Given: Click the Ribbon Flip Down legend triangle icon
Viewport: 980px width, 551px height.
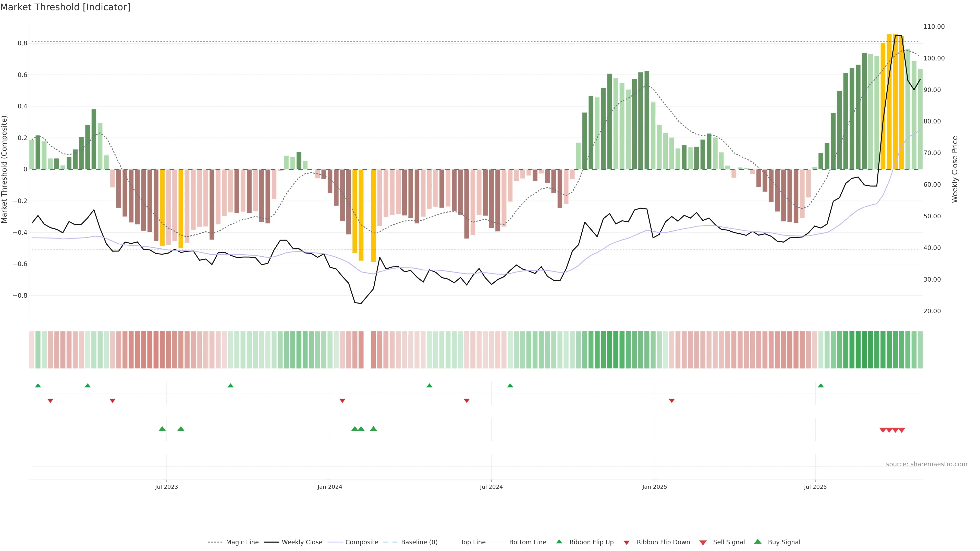Looking at the screenshot, I should pyautogui.click(x=627, y=543).
